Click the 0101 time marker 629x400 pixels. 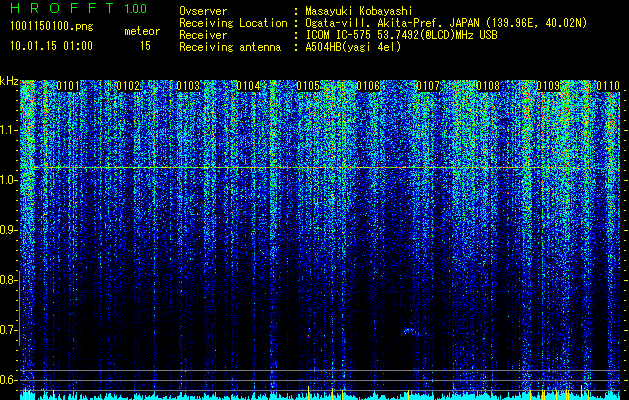[68, 86]
